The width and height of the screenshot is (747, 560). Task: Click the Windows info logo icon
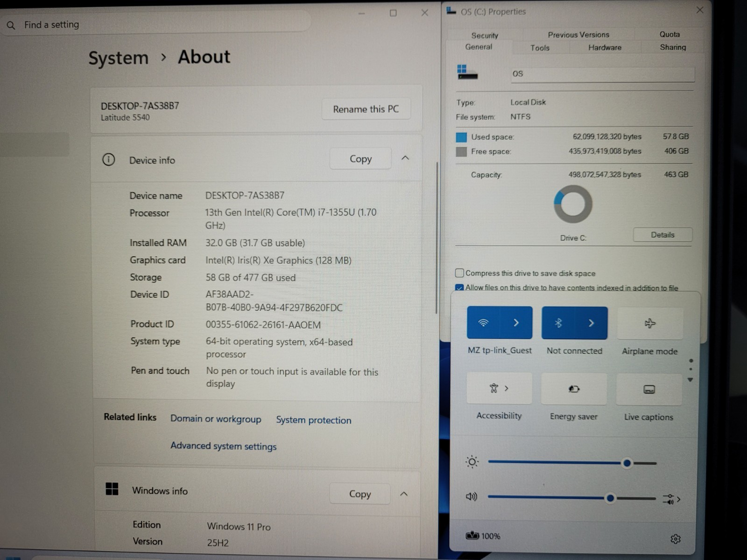pyautogui.click(x=112, y=489)
